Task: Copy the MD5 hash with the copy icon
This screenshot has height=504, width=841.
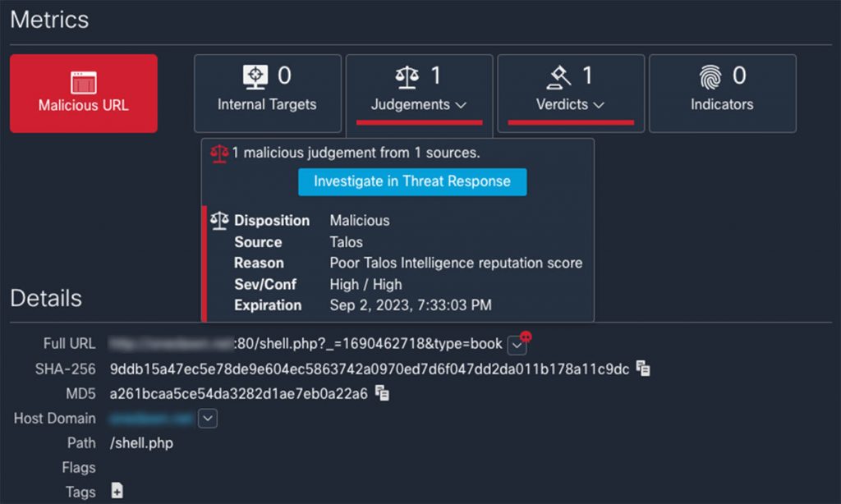Action: 382,394
